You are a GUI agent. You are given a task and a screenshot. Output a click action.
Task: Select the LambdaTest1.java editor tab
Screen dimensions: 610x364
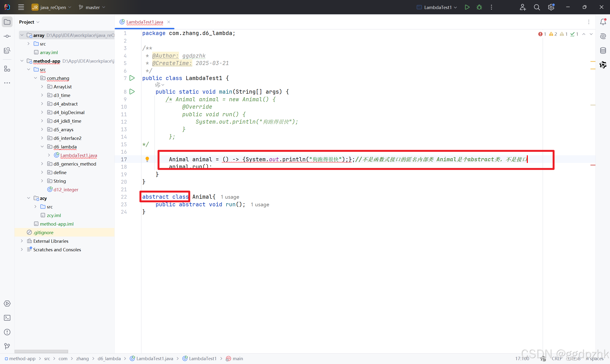pos(144,22)
